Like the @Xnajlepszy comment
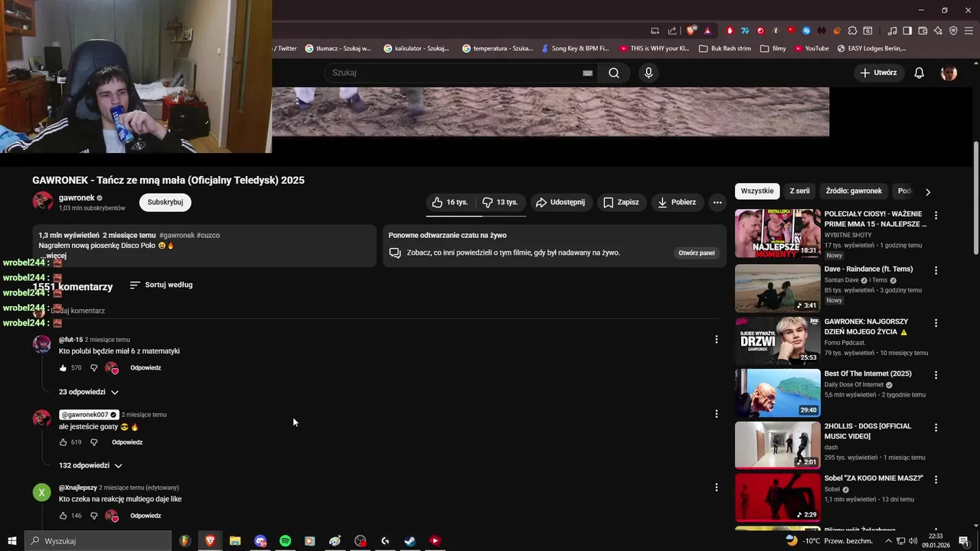The image size is (980, 551). click(x=63, y=516)
